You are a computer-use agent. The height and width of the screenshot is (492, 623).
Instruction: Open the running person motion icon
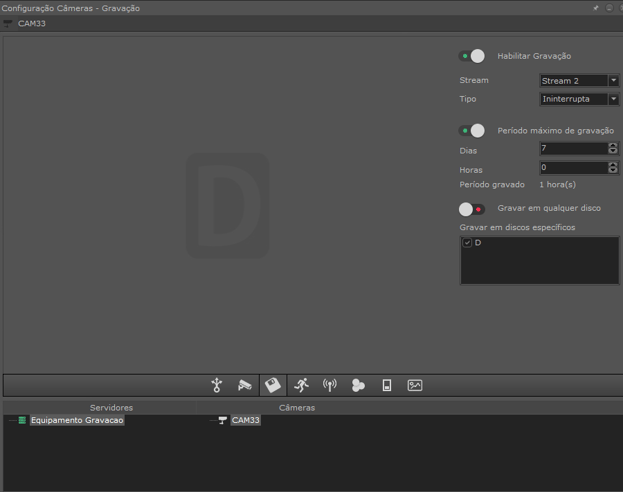coord(301,385)
